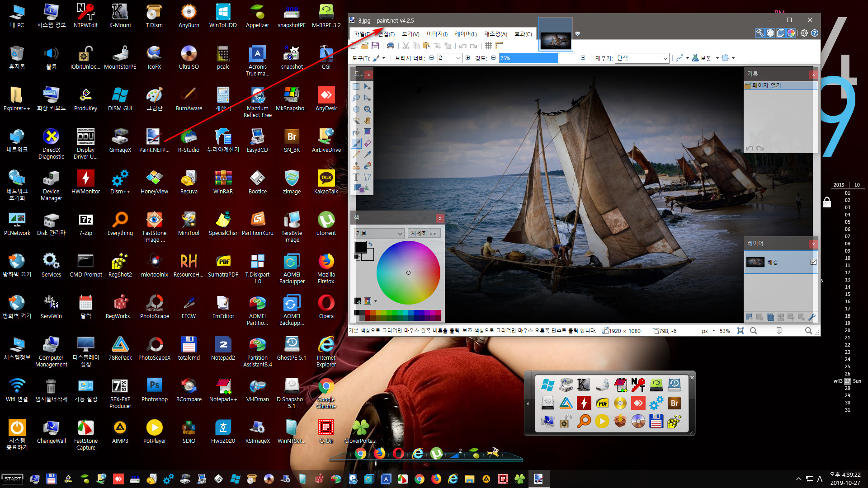This screenshot has height=488, width=868.
Task: Expand the palette menu arrow in Colors window
Action: 376,301
